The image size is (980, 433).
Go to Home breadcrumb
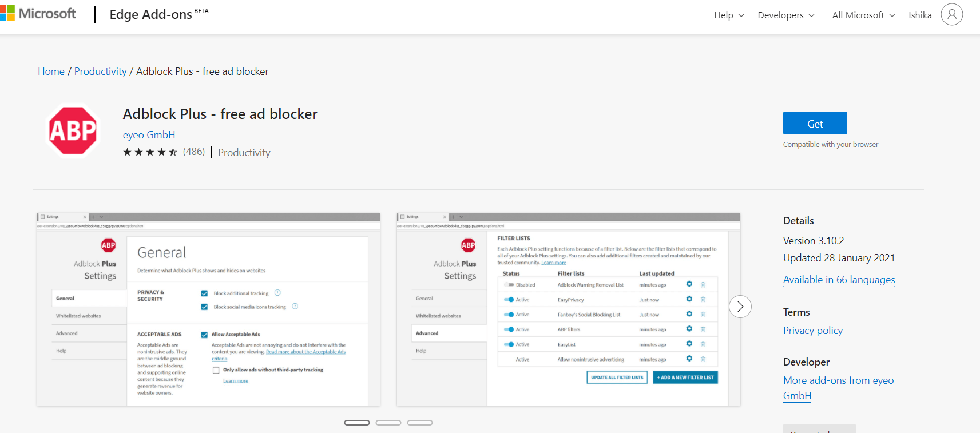pos(51,71)
